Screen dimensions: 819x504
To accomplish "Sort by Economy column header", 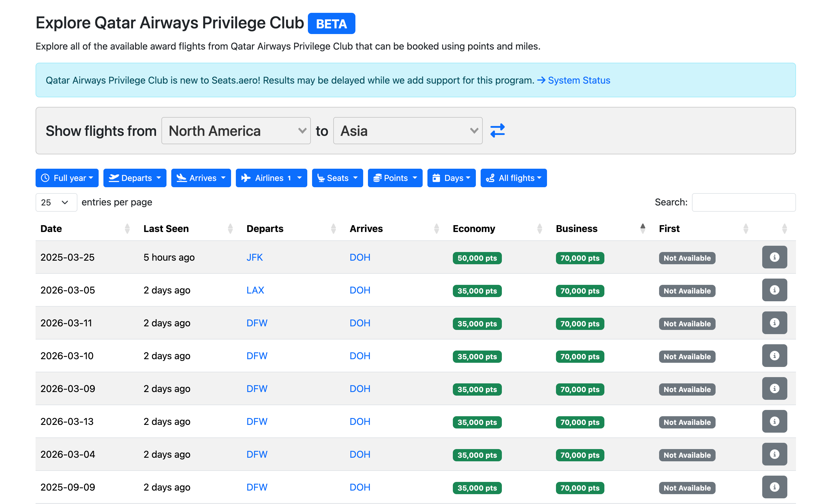I will 474,229.
